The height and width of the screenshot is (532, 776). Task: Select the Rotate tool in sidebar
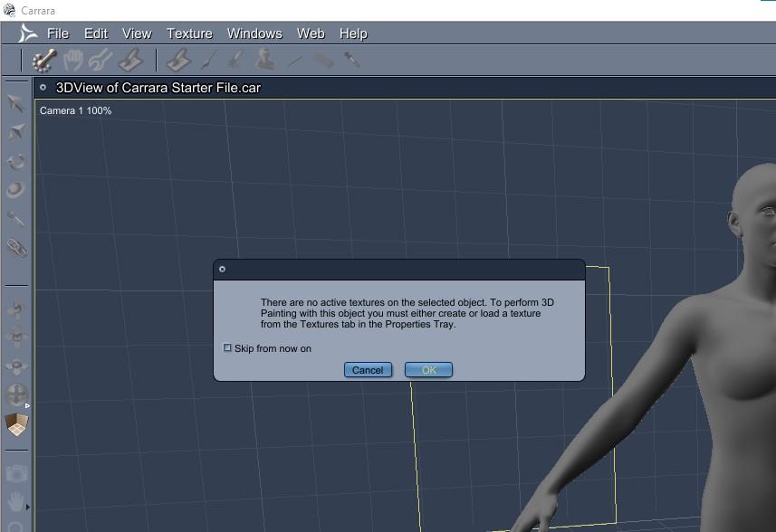[16, 162]
